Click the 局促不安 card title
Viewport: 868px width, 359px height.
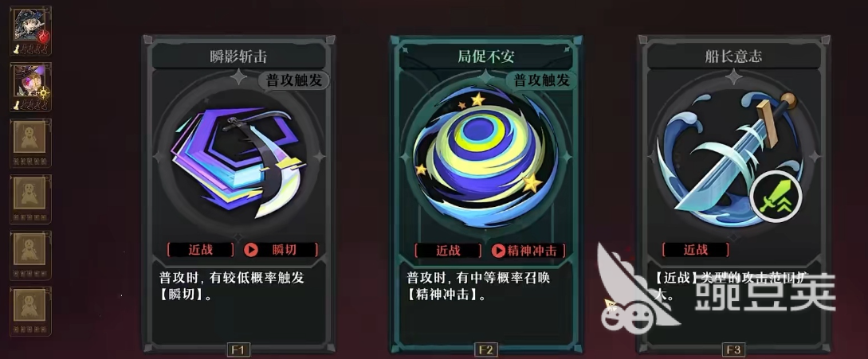(x=485, y=57)
